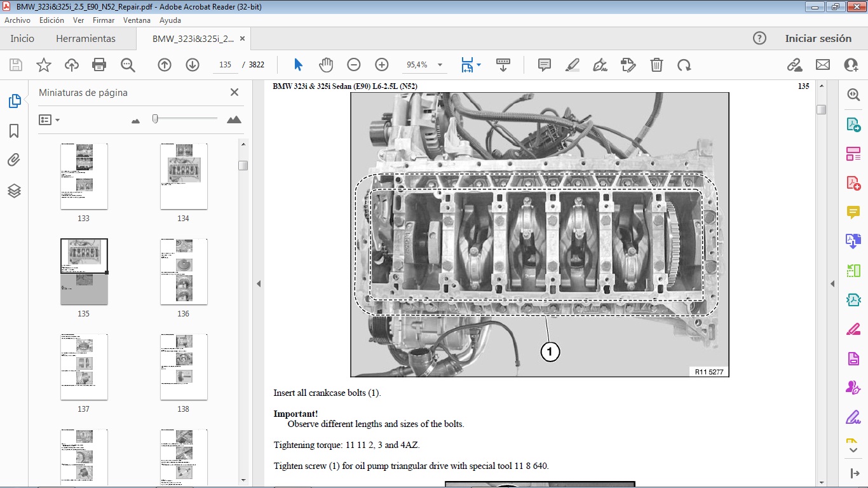Click the sign document pen icon
Image resolution: width=868 pixels, height=488 pixels.
pos(600,65)
